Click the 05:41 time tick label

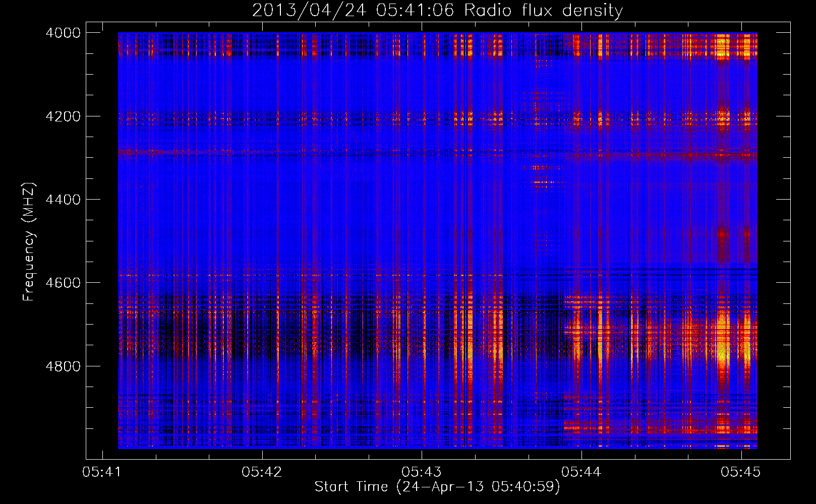102,472
